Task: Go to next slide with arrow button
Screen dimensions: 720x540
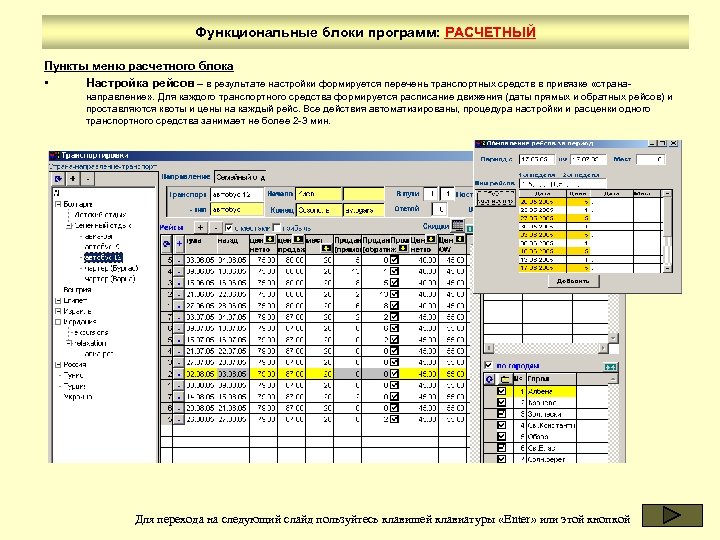Action: [x=672, y=515]
